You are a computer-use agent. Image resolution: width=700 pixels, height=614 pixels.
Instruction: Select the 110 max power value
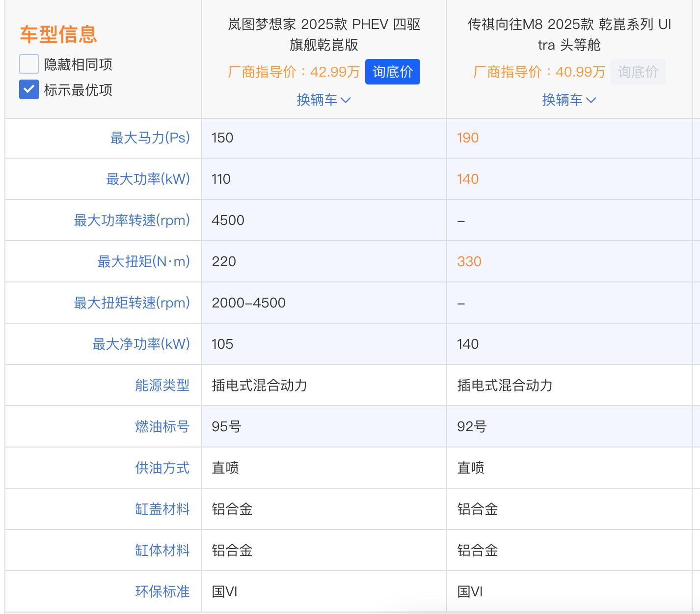221,179
